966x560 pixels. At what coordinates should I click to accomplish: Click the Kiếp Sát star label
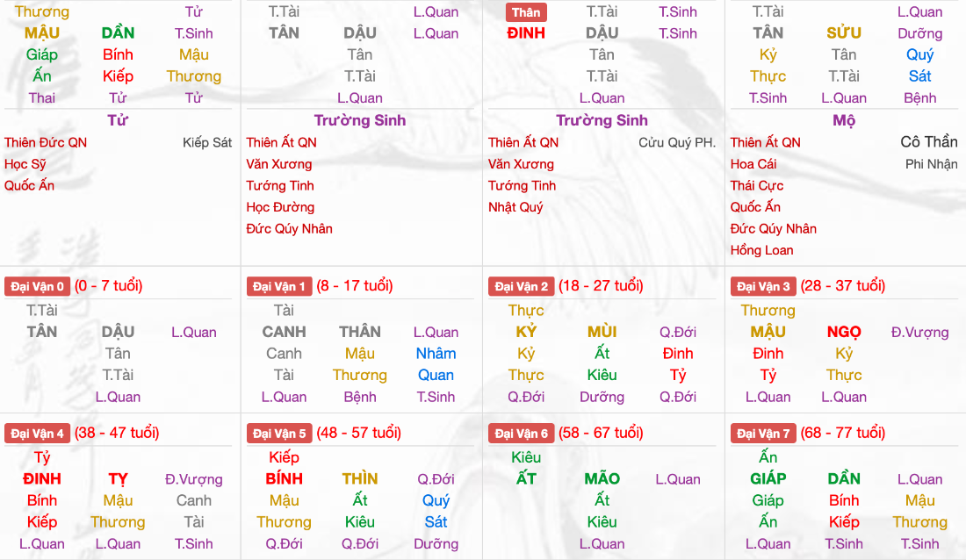coord(207,142)
